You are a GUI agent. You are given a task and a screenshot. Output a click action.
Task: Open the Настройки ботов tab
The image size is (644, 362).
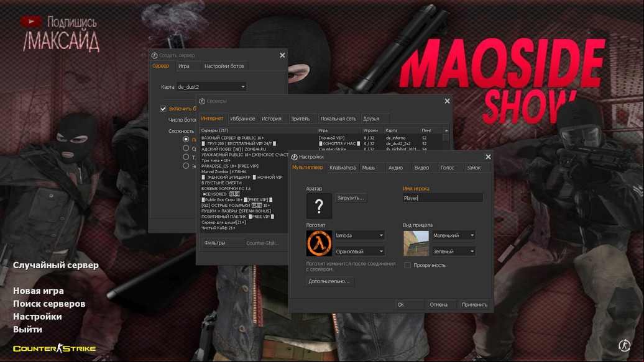[224, 66]
